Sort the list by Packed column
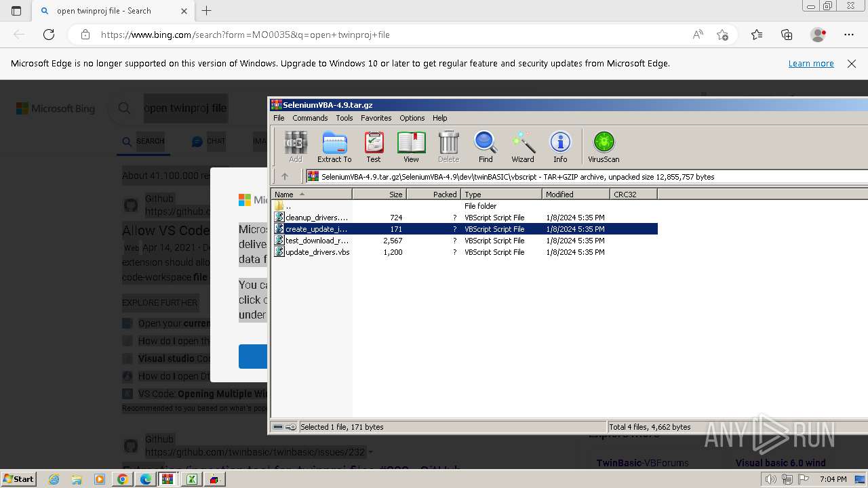This screenshot has height=488, width=868. click(433, 194)
